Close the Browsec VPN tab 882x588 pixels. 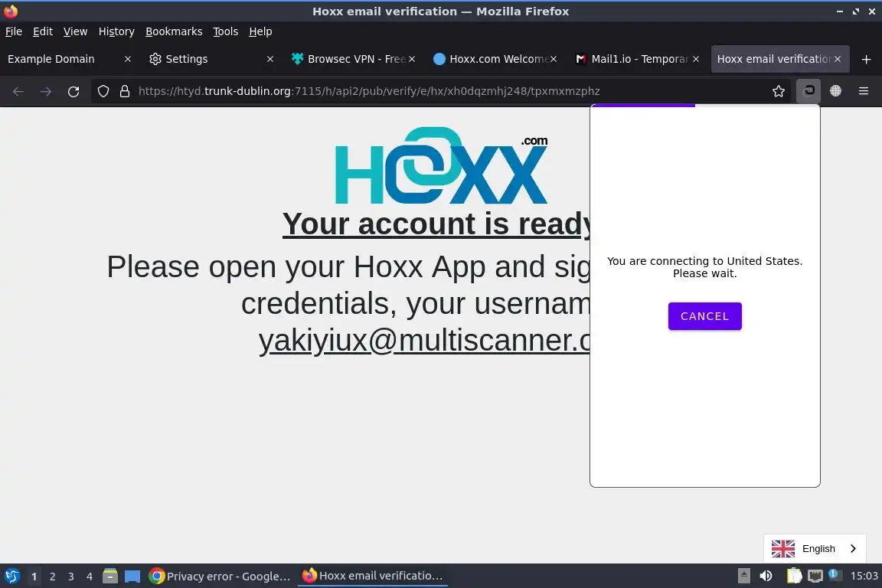[x=412, y=59]
